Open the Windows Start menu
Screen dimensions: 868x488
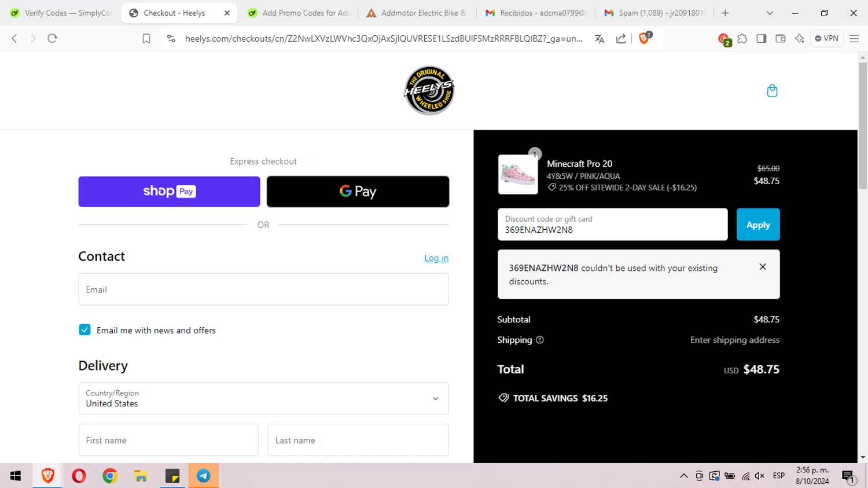tap(16, 476)
